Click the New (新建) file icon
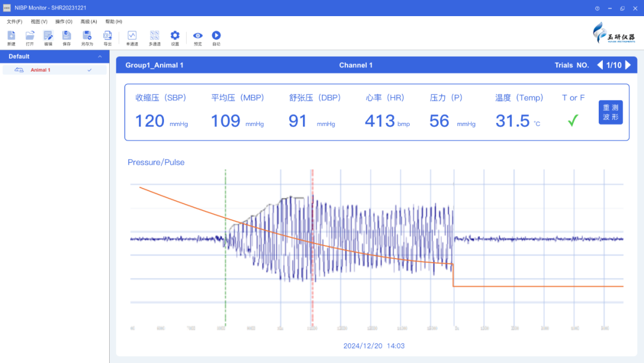Viewport: 644px width, 363px height. point(11,36)
